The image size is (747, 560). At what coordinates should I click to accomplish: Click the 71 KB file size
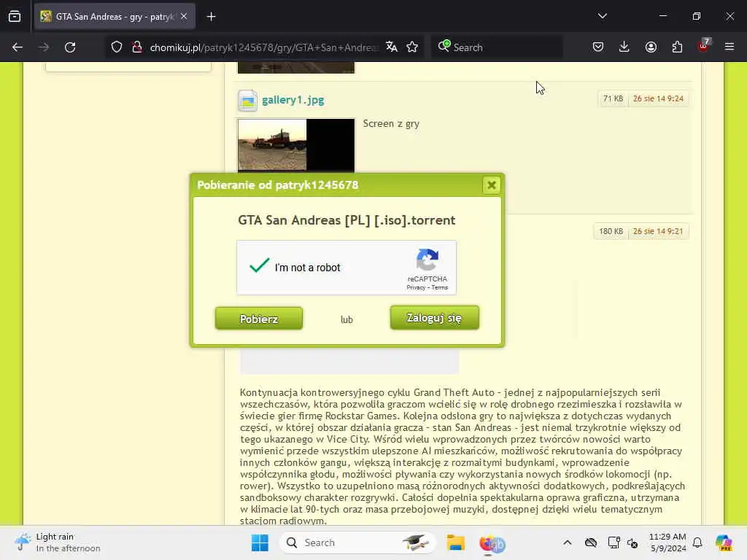613,98
